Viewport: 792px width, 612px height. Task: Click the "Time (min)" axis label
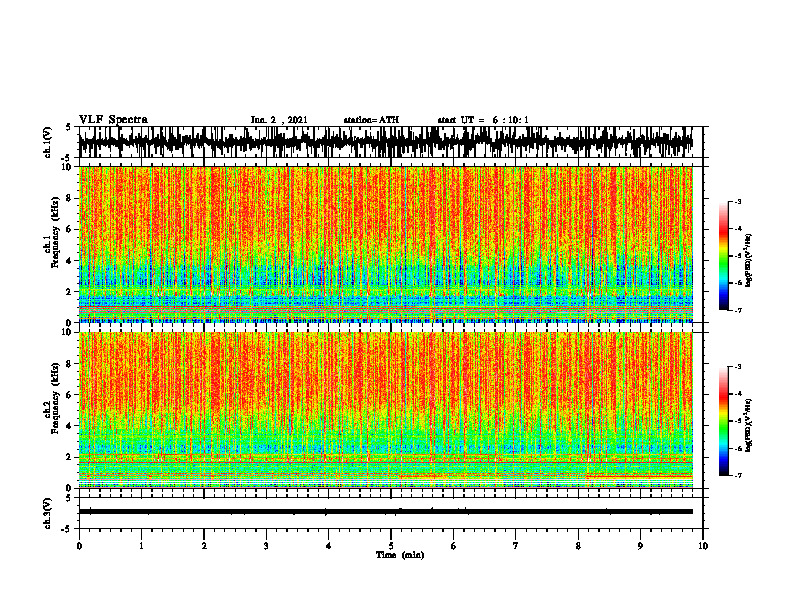[400, 555]
